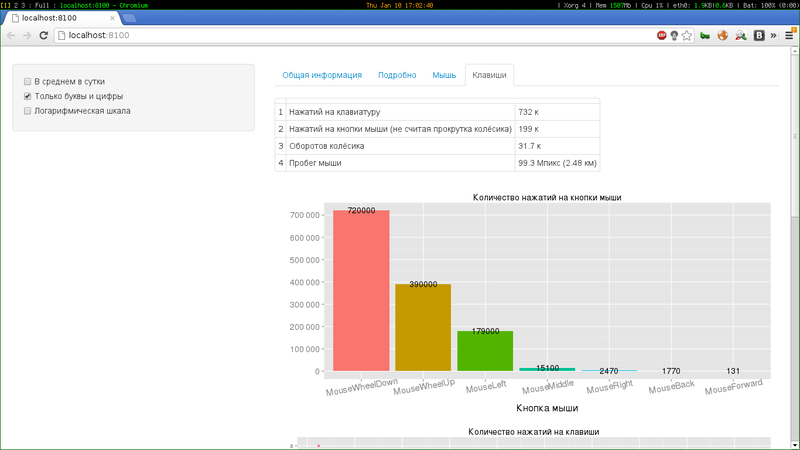Click the browser forward arrow
This screenshot has width=800, height=450.
click(x=27, y=35)
